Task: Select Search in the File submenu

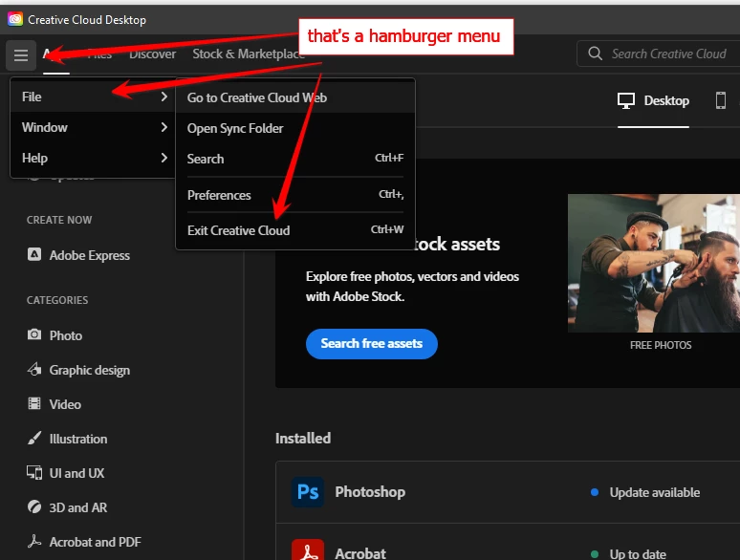Action: click(x=295, y=159)
